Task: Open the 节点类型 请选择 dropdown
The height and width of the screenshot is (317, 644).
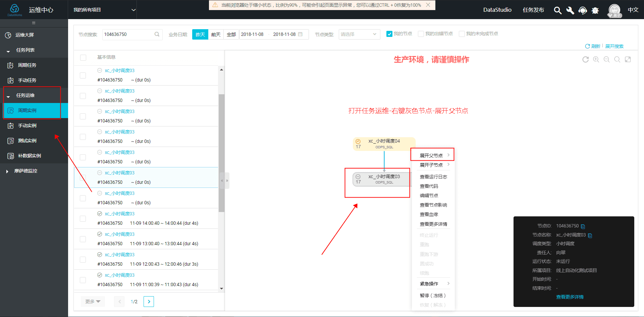Action: coord(359,34)
